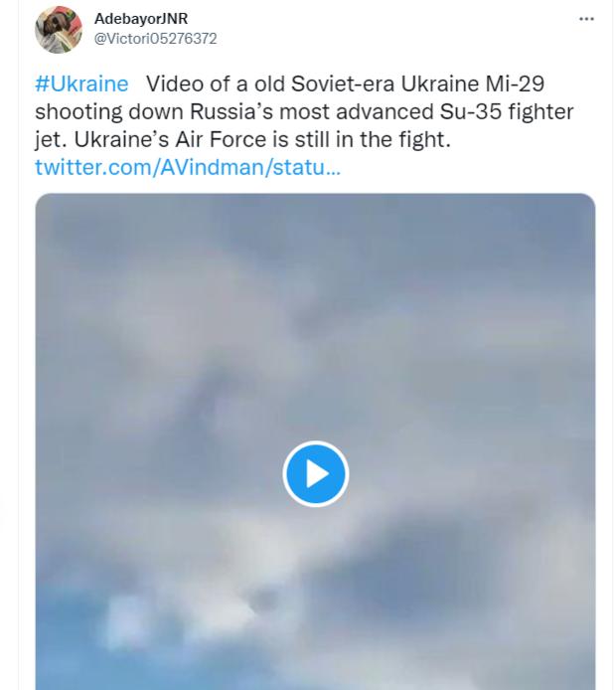Click the username handle under AdebayorJNR
This screenshot has width=616, height=690.
pyautogui.click(x=155, y=39)
